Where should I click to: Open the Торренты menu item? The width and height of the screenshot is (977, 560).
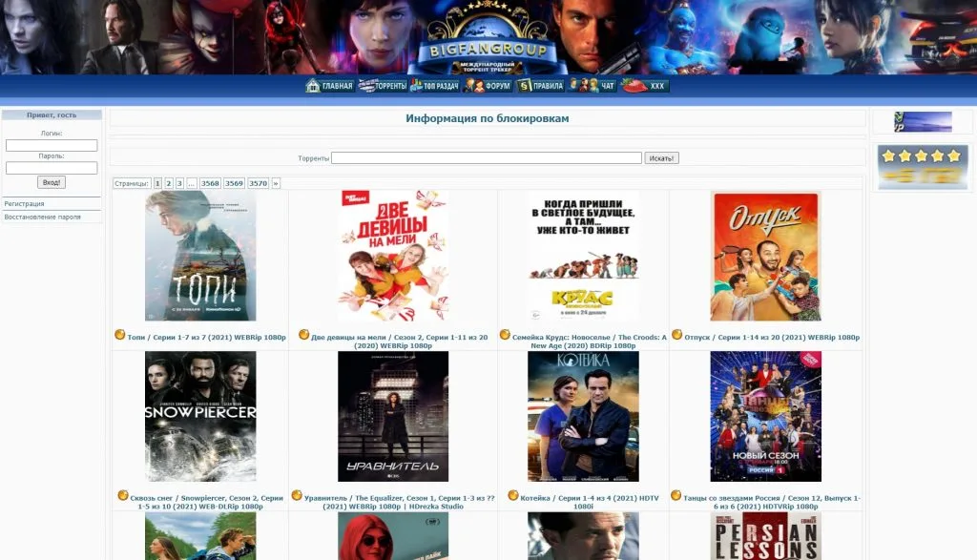[383, 86]
